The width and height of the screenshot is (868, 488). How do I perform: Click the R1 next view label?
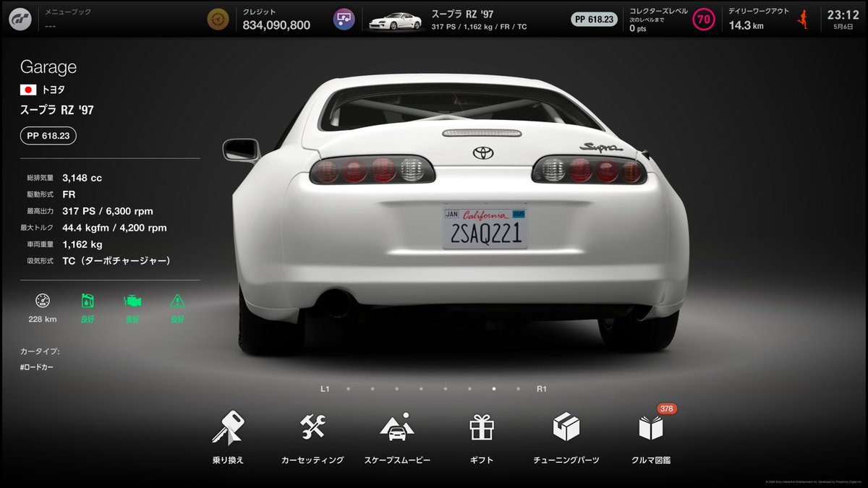point(542,389)
